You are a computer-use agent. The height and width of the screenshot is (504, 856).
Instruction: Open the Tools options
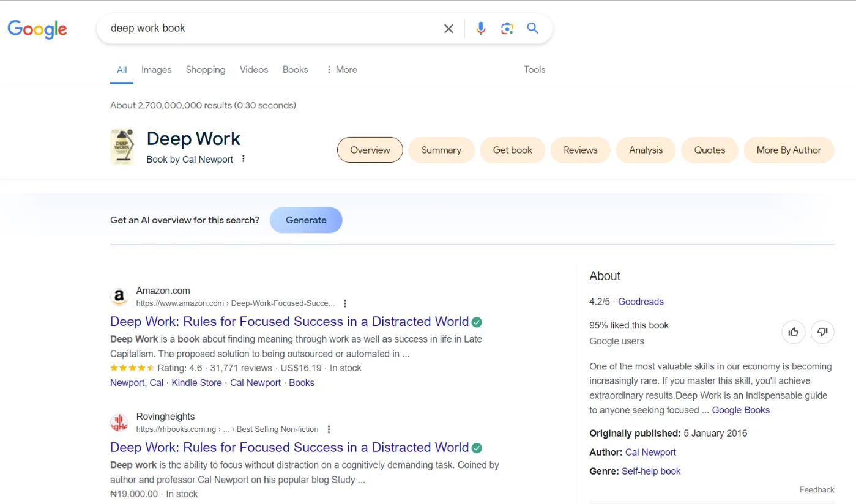pyautogui.click(x=534, y=70)
